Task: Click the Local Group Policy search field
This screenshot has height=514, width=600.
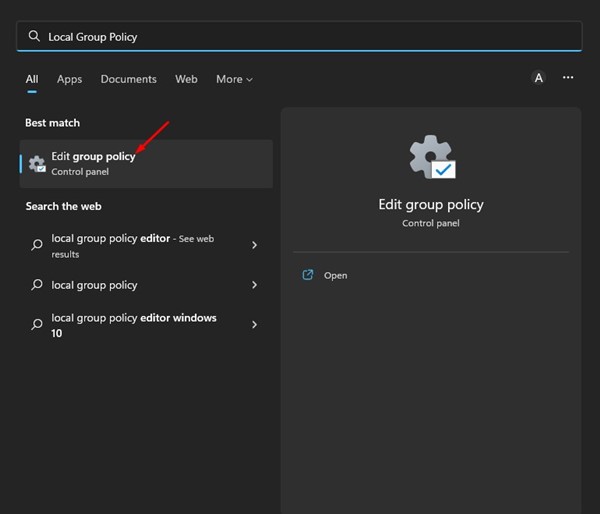Action: coord(299,37)
